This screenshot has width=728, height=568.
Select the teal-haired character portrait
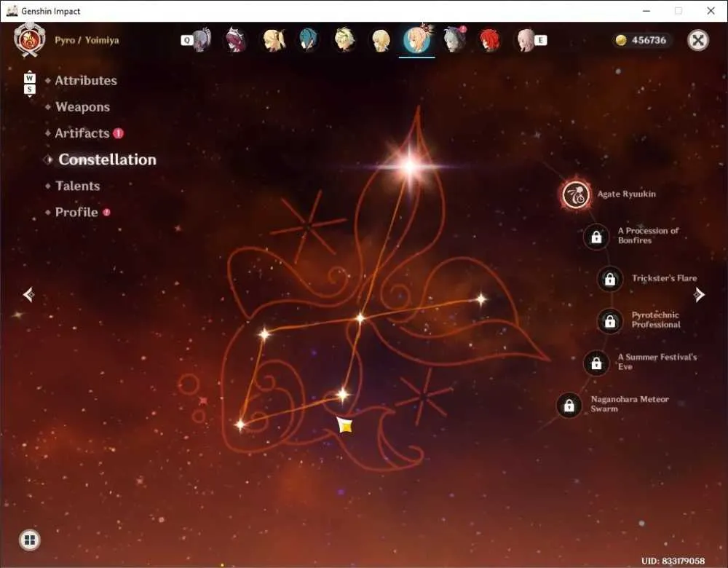pos(308,40)
